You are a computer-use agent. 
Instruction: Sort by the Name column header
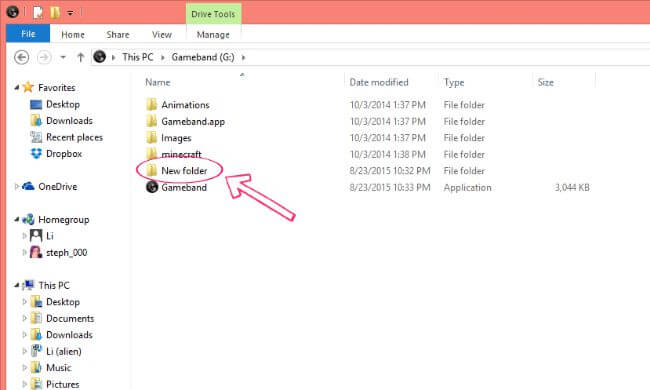click(158, 82)
